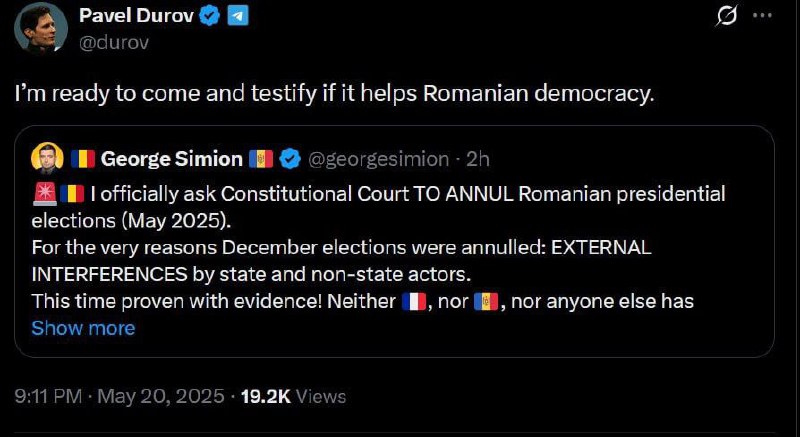Click George Simion's avatar in quoted post

click(47, 158)
